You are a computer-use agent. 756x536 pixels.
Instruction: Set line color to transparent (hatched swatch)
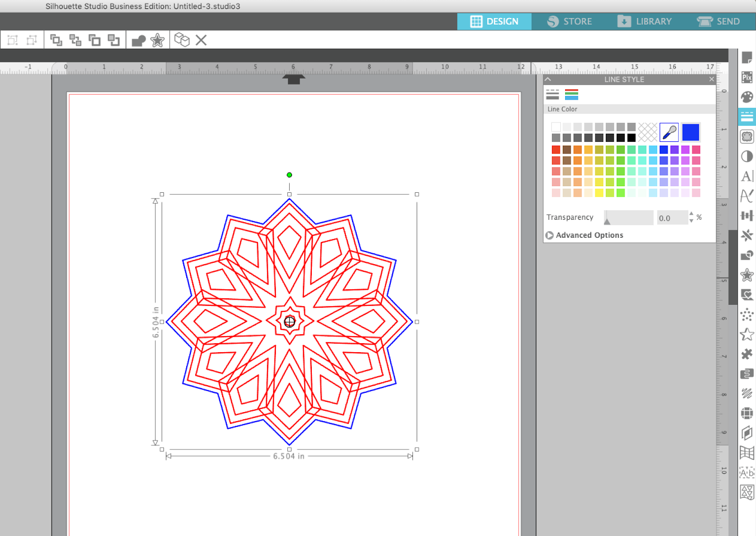647,132
